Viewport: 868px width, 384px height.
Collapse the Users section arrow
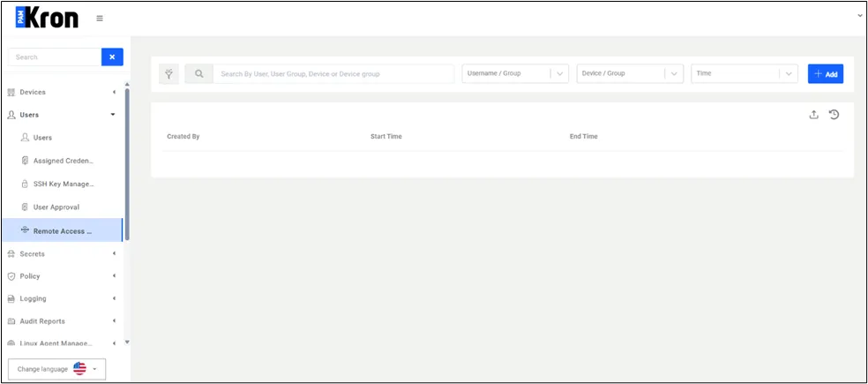113,115
